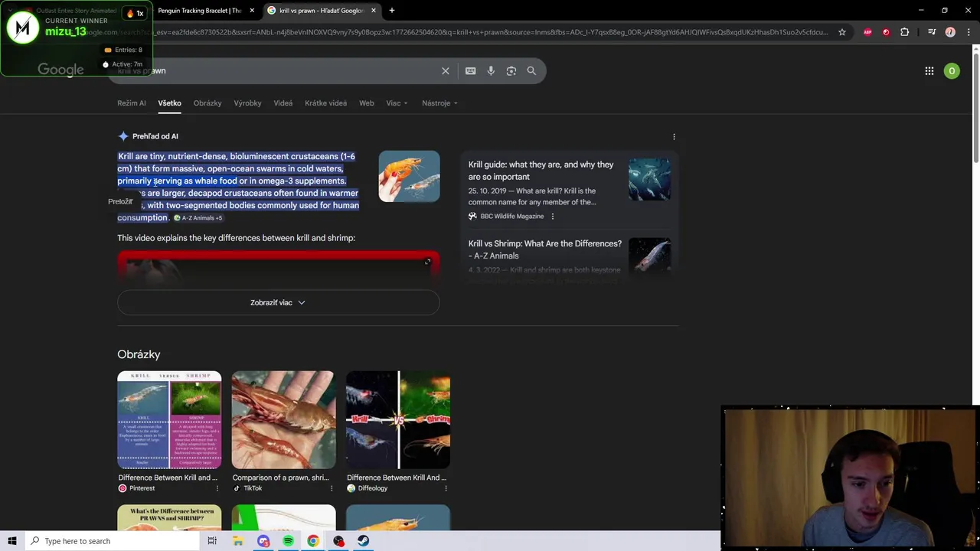Screen dimensions: 980x551
Task: Open options for the TikTok image result
Action: pyautogui.click(x=331, y=488)
